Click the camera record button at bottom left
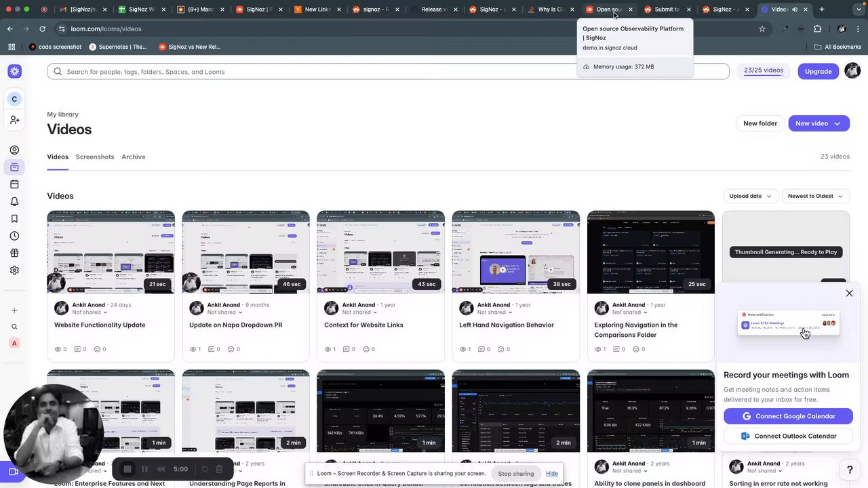Screen dimensions: 868x488 13,472
